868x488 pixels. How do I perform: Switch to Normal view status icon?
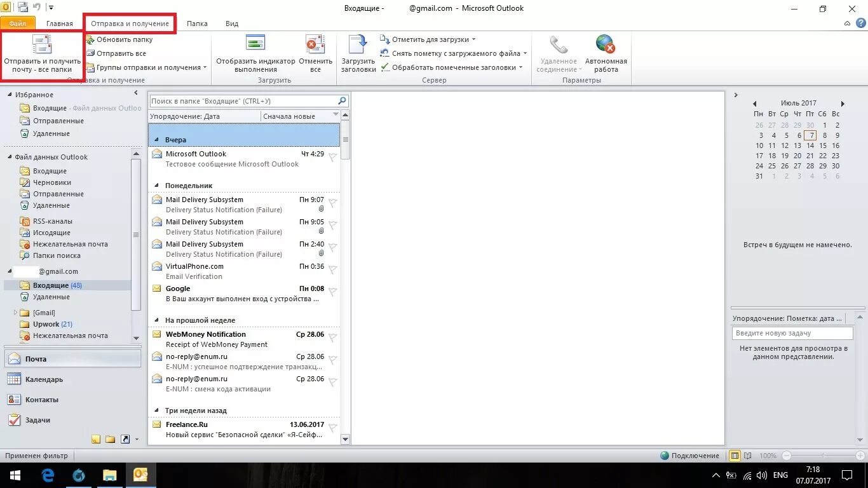[735, 456]
